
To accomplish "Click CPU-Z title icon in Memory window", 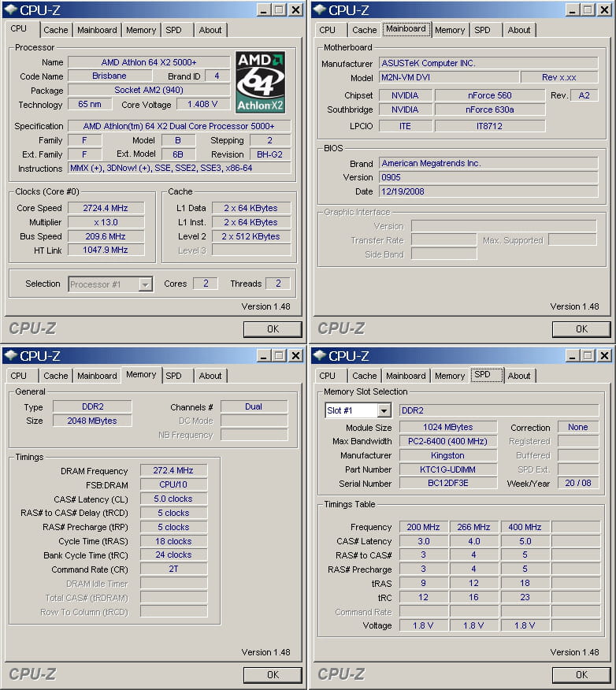I will coord(11,355).
